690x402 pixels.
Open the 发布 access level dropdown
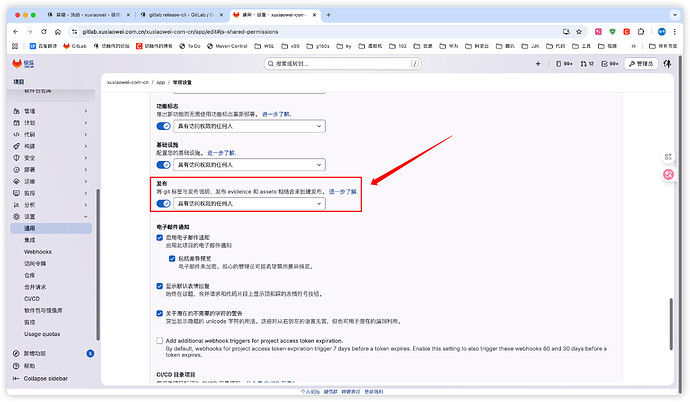[x=250, y=203]
